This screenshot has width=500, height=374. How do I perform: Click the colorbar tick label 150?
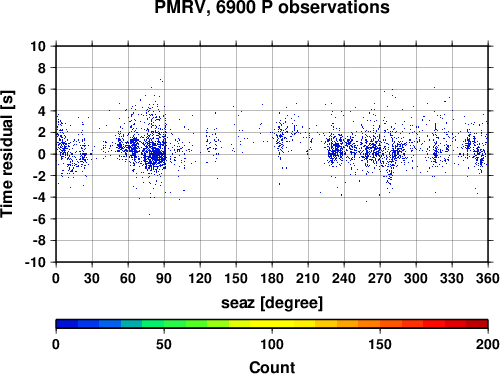(x=380, y=344)
